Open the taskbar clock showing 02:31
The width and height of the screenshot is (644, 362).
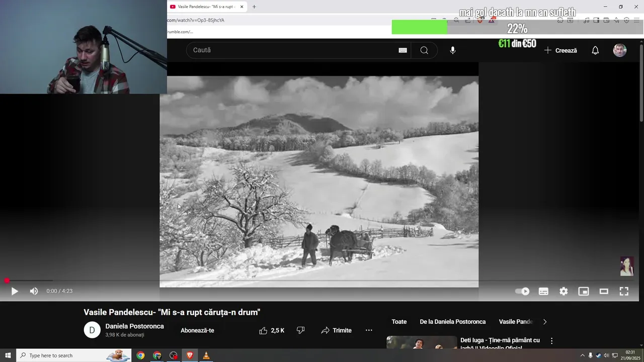630,355
